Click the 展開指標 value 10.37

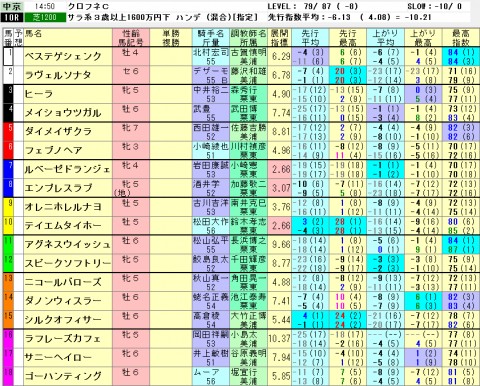[279, 338]
